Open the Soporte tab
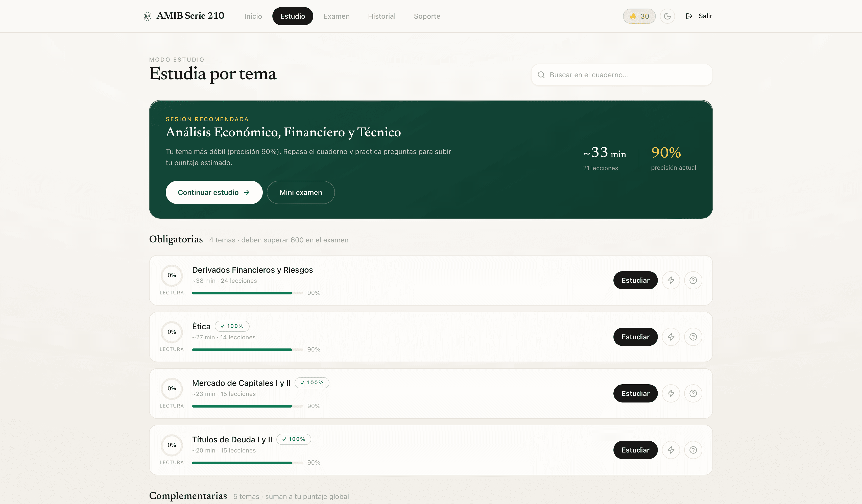The width and height of the screenshot is (862, 504). (427, 16)
